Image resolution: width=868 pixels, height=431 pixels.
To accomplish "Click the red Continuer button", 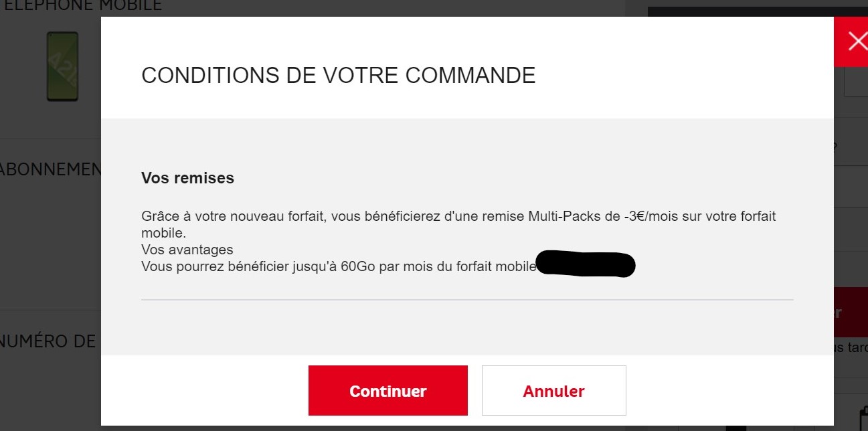I will [387, 391].
